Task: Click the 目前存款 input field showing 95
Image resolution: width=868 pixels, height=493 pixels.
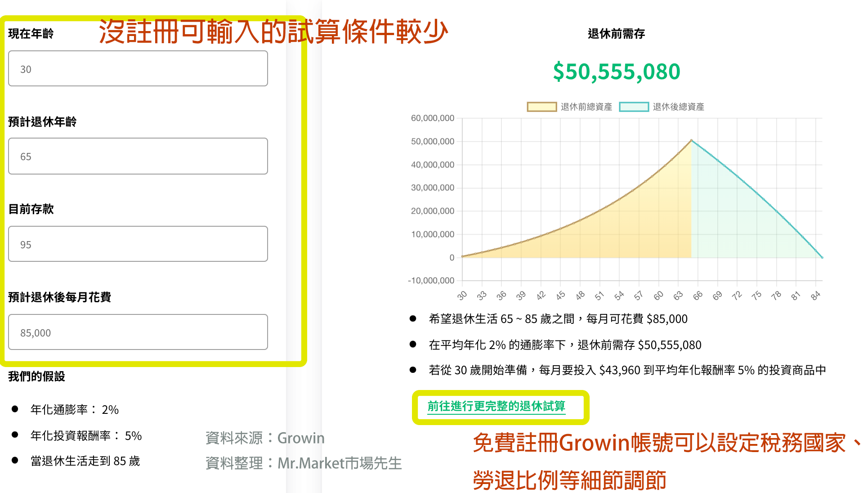Action: tap(138, 244)
